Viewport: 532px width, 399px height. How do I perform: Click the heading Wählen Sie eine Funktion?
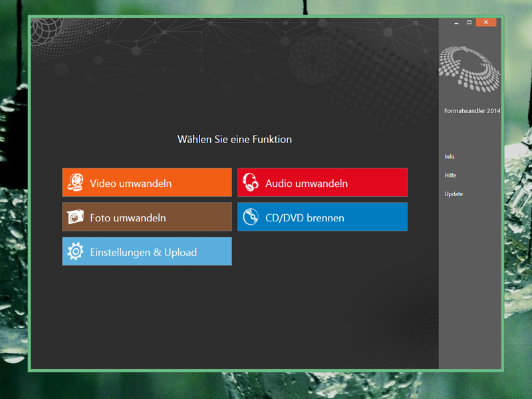tap(234, 140)
